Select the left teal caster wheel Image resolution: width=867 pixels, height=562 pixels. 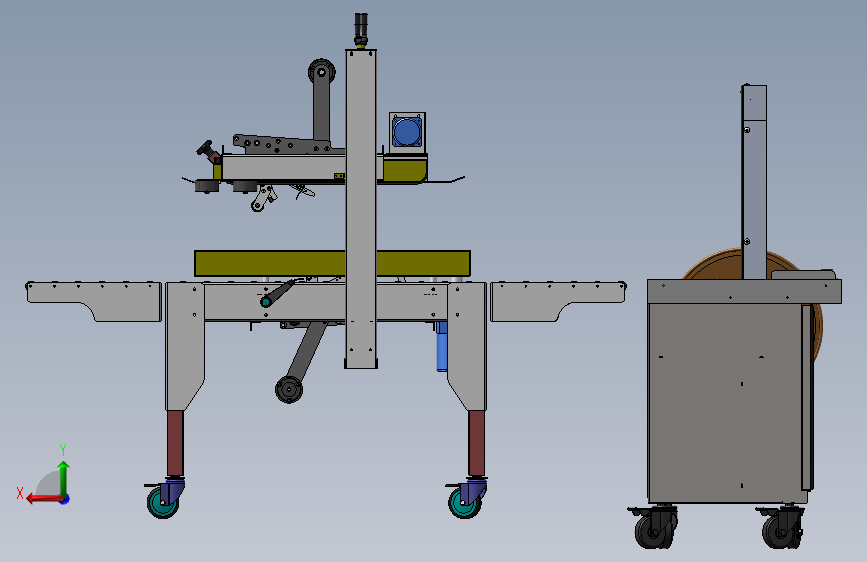161,503
